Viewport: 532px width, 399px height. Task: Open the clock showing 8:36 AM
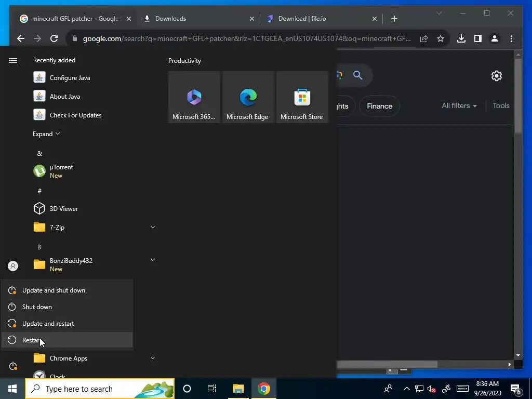pyautogui.click(x=487, y=389)
